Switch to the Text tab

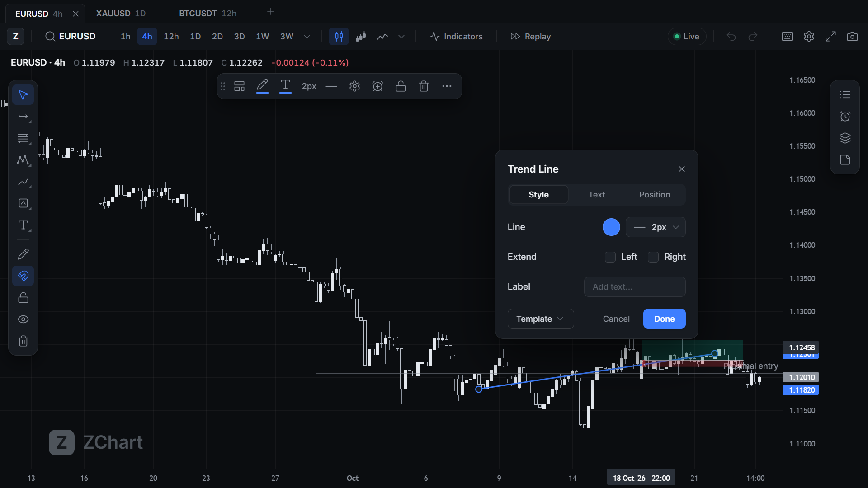coord(597,195)
